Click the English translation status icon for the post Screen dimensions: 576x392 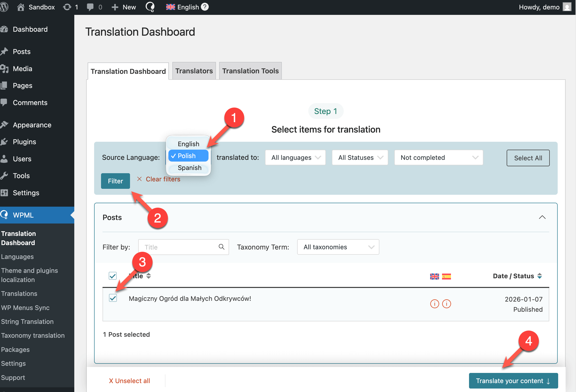(x=434, y=304)
